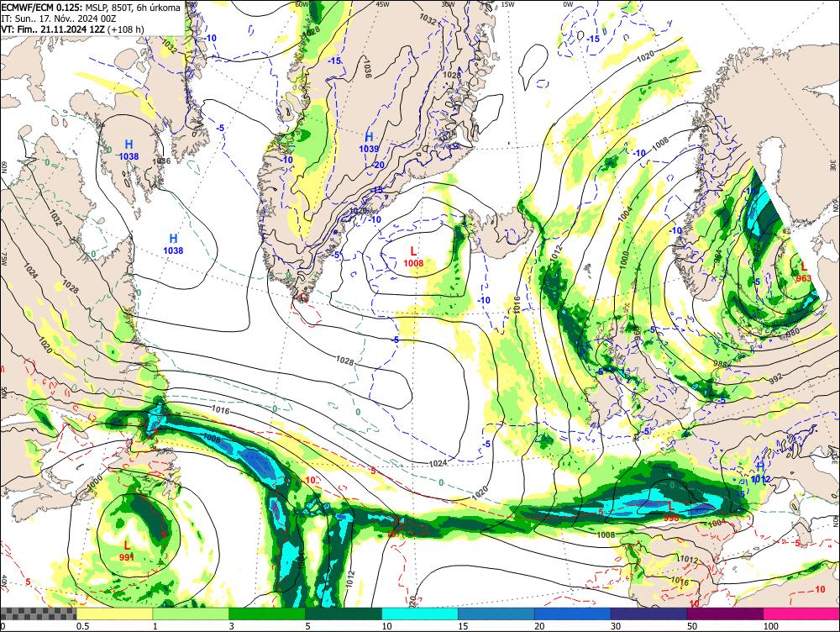Click the 'L 1008' low near Iceland

413,257
